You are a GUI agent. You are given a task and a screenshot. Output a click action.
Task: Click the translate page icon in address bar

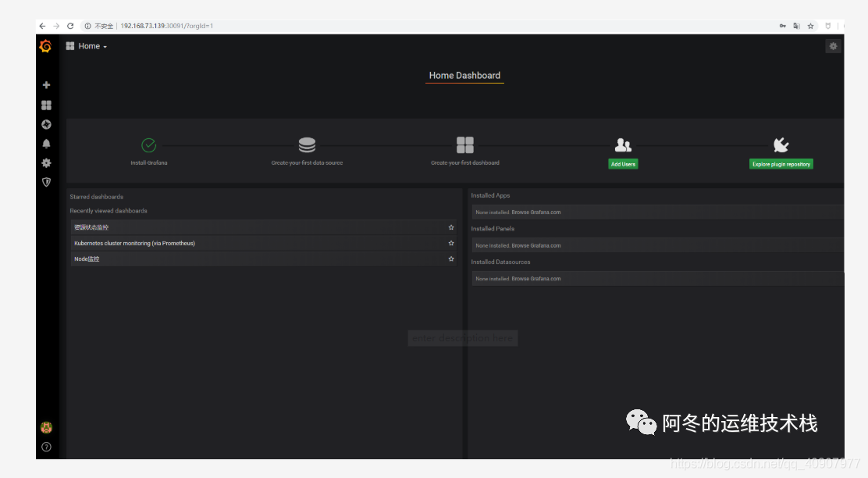coord(797,26)
